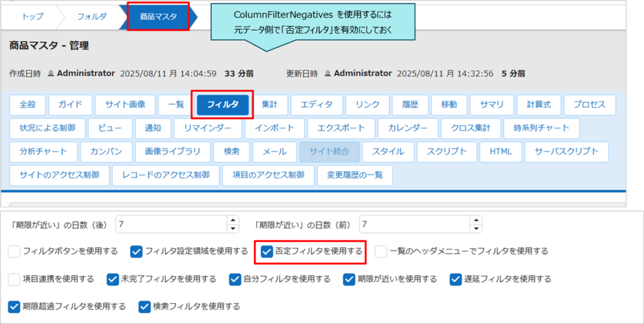This screenshot has height=324, width=644.
Task: Open the 通知 tab
Action: [x=153, y=128]
